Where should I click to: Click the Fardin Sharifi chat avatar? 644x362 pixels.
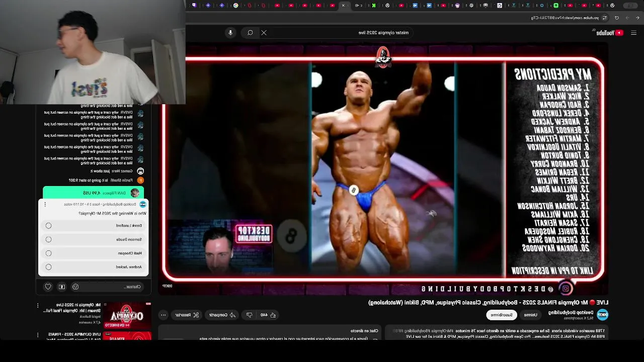pos(140,180)
